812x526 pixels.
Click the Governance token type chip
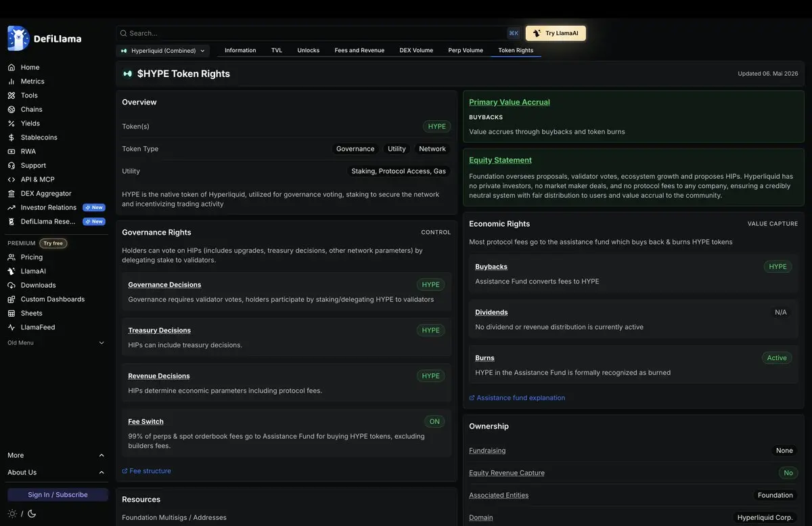pyautogui.click(x=355, y=149)
